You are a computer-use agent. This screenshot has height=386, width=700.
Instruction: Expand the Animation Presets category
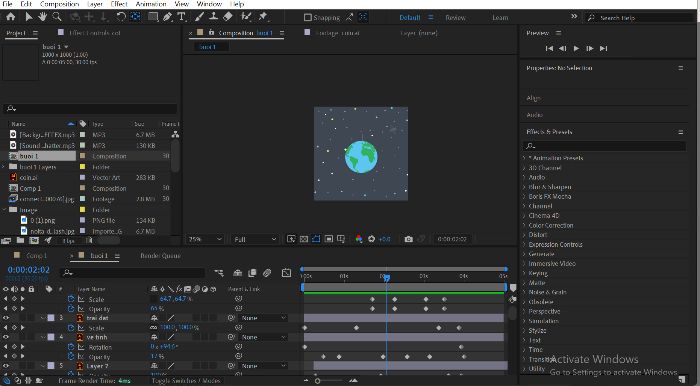(525, 158)
